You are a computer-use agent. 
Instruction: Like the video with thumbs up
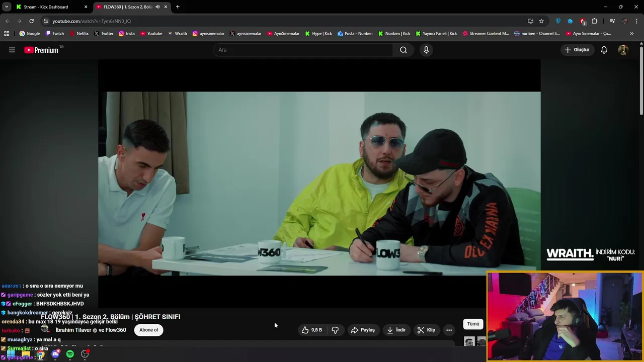(311, 330)
